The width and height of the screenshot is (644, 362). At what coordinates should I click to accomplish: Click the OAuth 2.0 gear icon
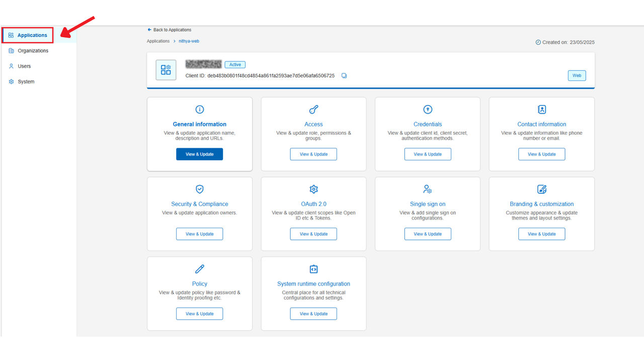313,189
